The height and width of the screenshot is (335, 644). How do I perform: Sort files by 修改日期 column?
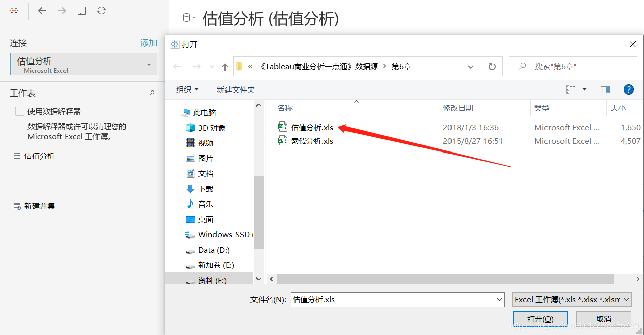[458, 108]
